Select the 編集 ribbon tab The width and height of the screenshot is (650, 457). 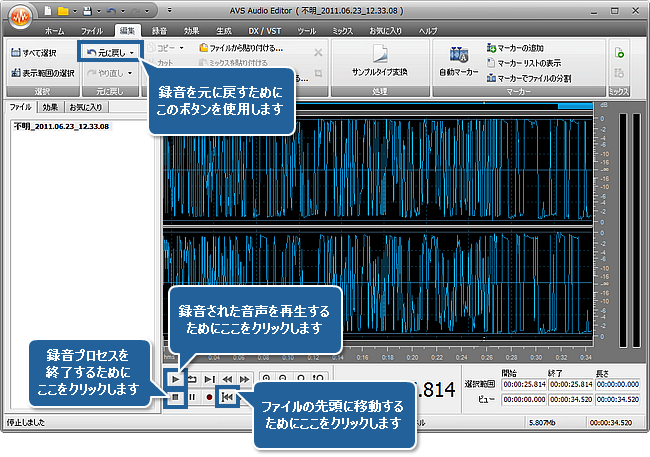(127, 31)
